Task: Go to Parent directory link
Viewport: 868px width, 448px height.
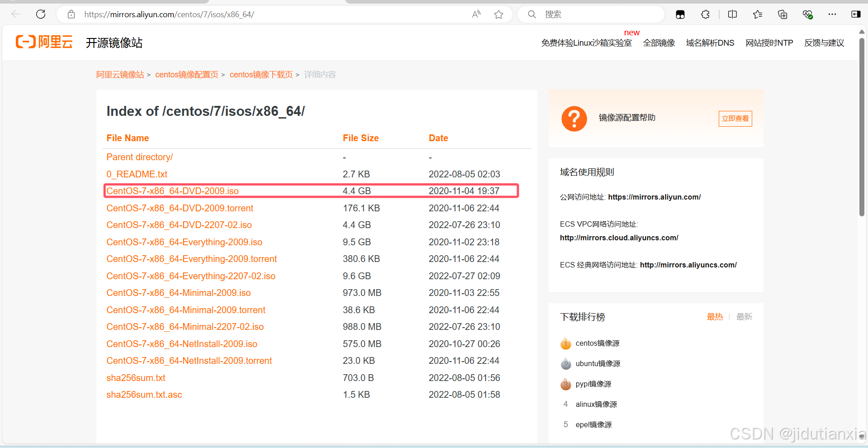Action: (139, 157)
